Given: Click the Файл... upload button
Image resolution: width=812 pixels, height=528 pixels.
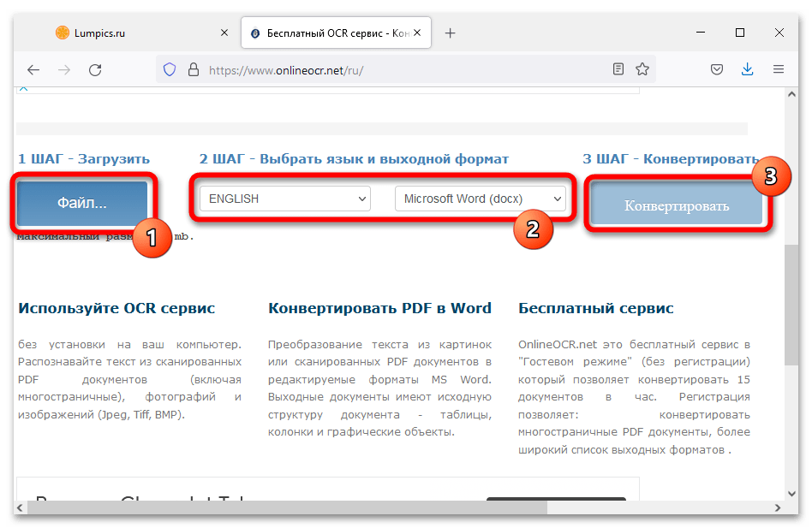Looking at the screenshot, I should (x=82, y=203).
